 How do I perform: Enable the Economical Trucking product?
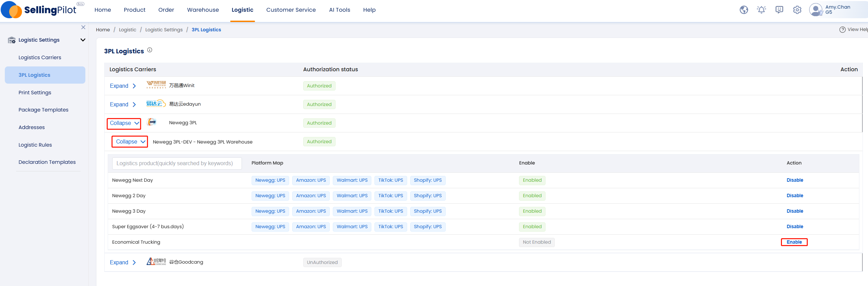click(x=794, y=242)
